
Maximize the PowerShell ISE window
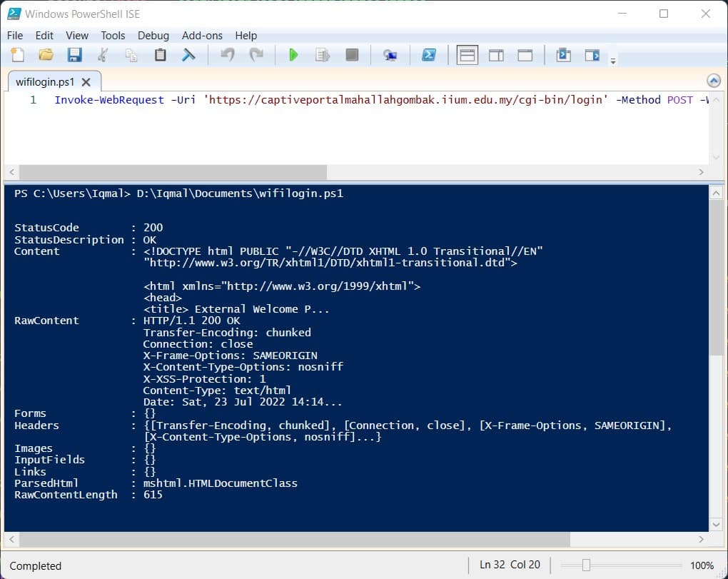coord(664,14)
